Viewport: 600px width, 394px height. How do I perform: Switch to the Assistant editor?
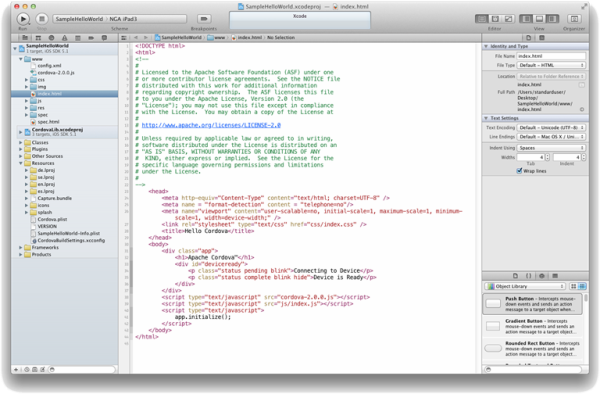(x=495, y=19)
